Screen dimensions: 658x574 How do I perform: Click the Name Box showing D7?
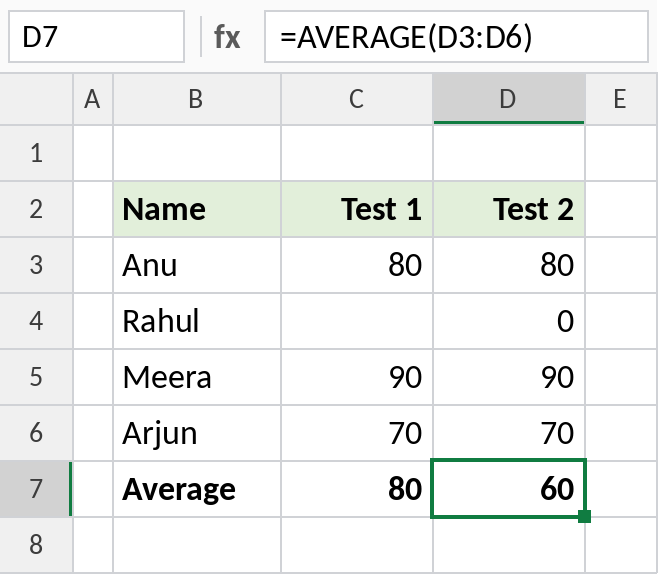97,37
